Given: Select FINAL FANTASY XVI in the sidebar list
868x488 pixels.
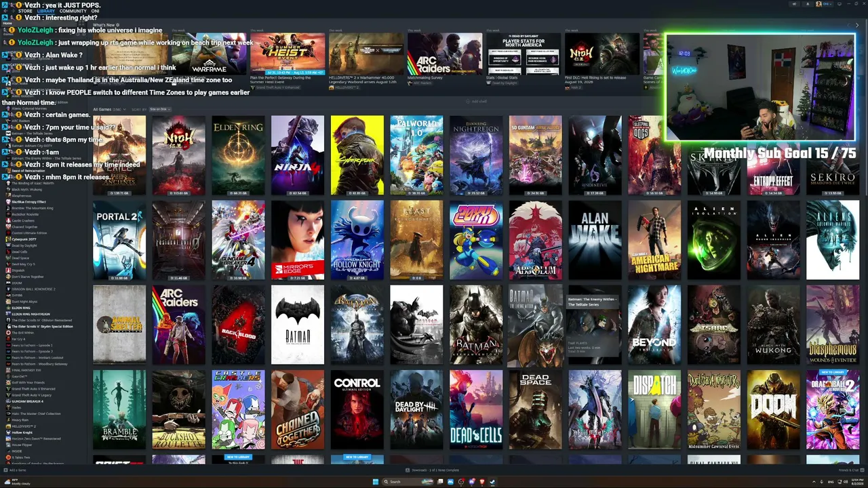Looking at the screenshot, I should (26, 370).
